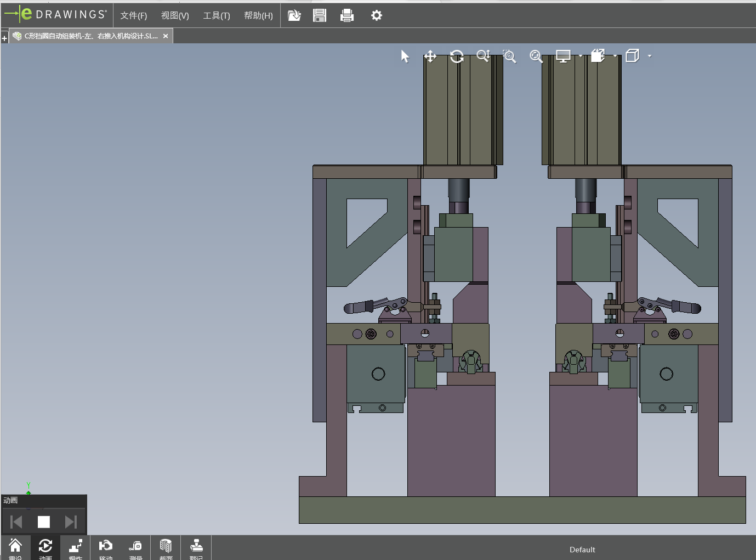Click the Zoom to Fit icon
This screenshot has width=756, height=560.
536,56
